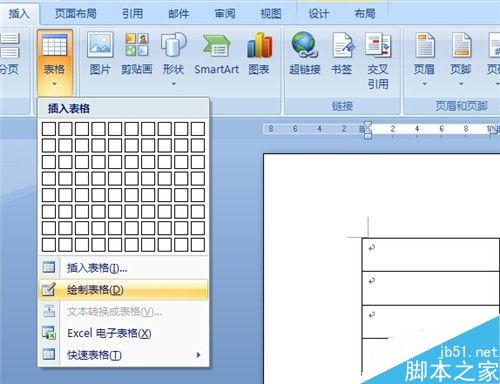Expand the 页脚 dropdown arrow
500x384 pixels.
pyautogui.click(x=461, y=84)
